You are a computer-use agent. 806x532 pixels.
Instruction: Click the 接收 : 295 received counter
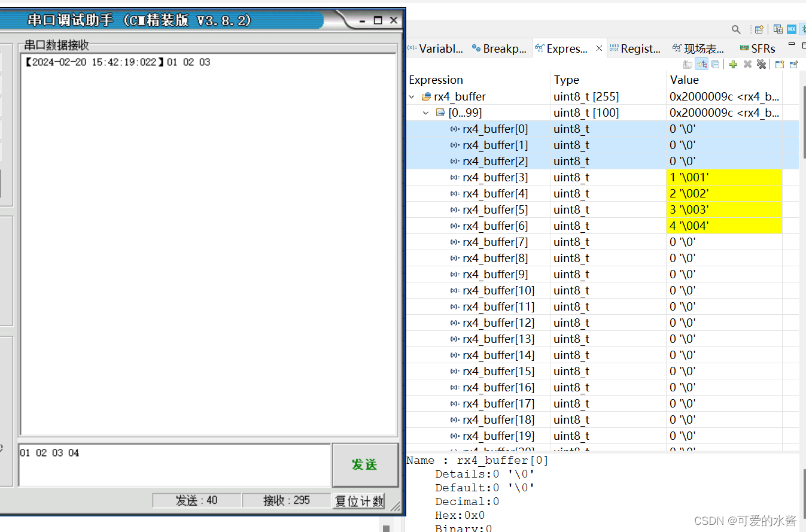(x=287, y=501)
